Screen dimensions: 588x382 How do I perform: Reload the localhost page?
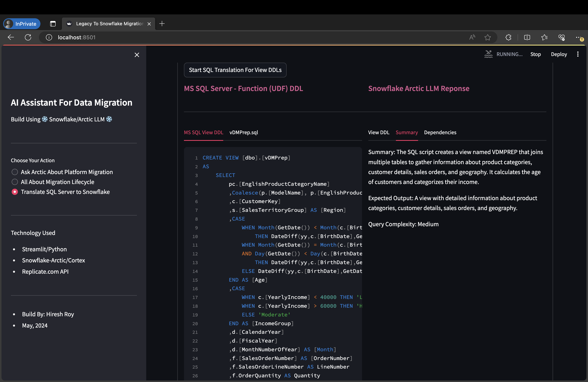click(28, 37)
